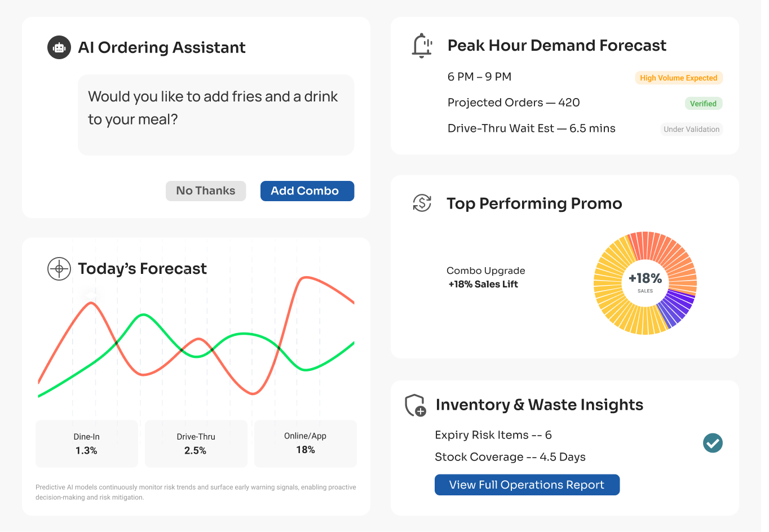Click the teal checkmark circle icon
Viewport: 769px width, 532px height.
point(713,443)
